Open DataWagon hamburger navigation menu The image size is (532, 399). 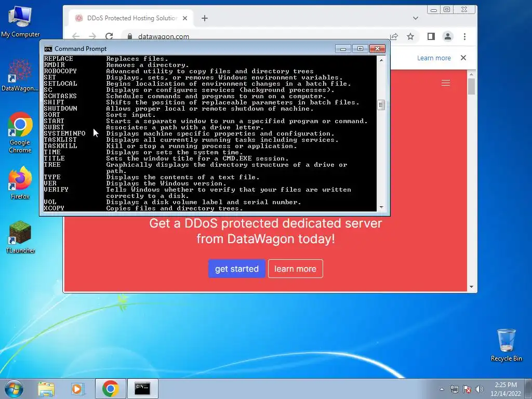445,83
